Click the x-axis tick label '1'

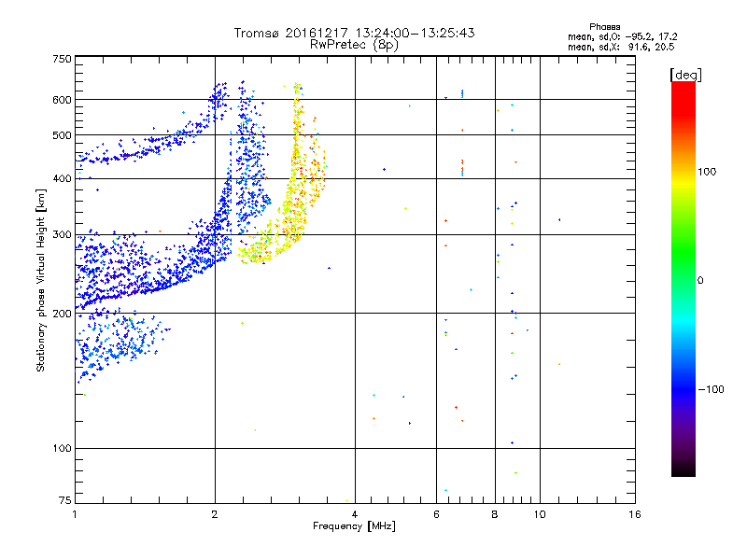tap(75, 514)
